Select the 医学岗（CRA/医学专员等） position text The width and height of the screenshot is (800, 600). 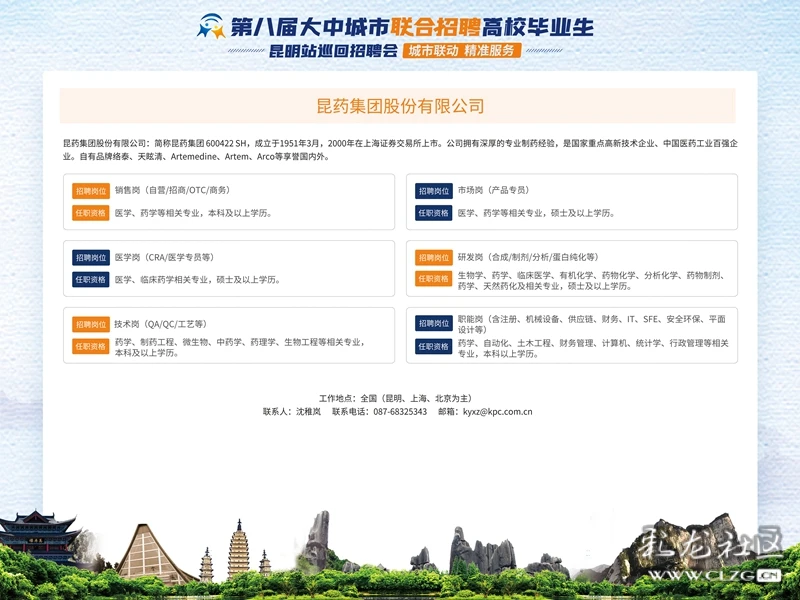164,257
